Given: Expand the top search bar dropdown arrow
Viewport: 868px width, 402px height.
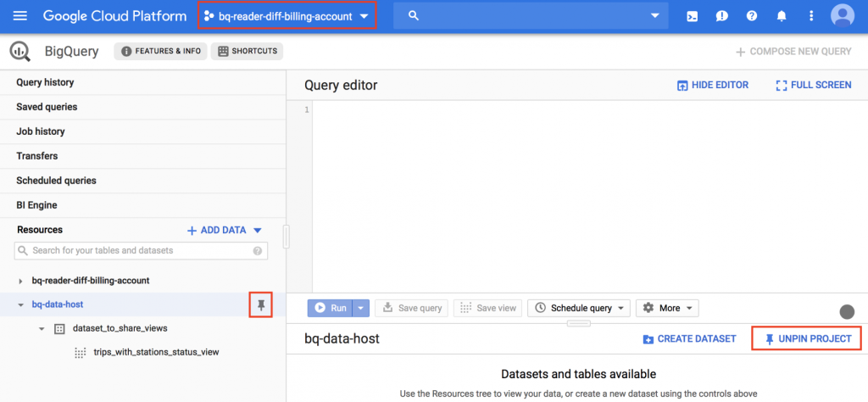Looking at the screenshot, I should [655, 16].
